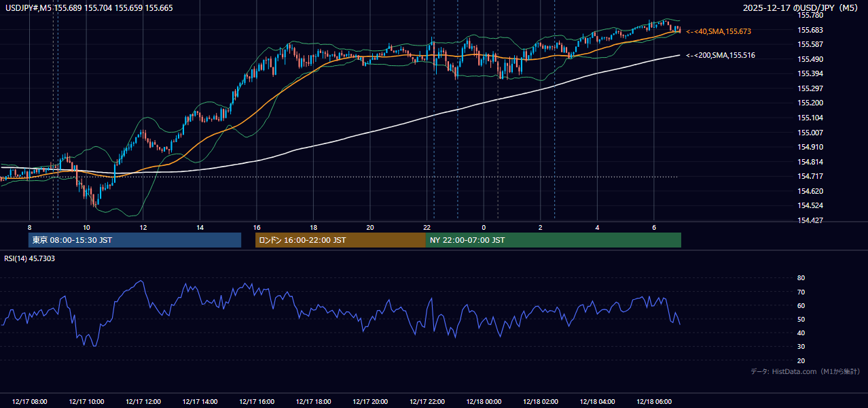Click the 東京 08:00-15:30 JST session bar
The width and height of the screenshot is (868, 408).
[134, 240]
